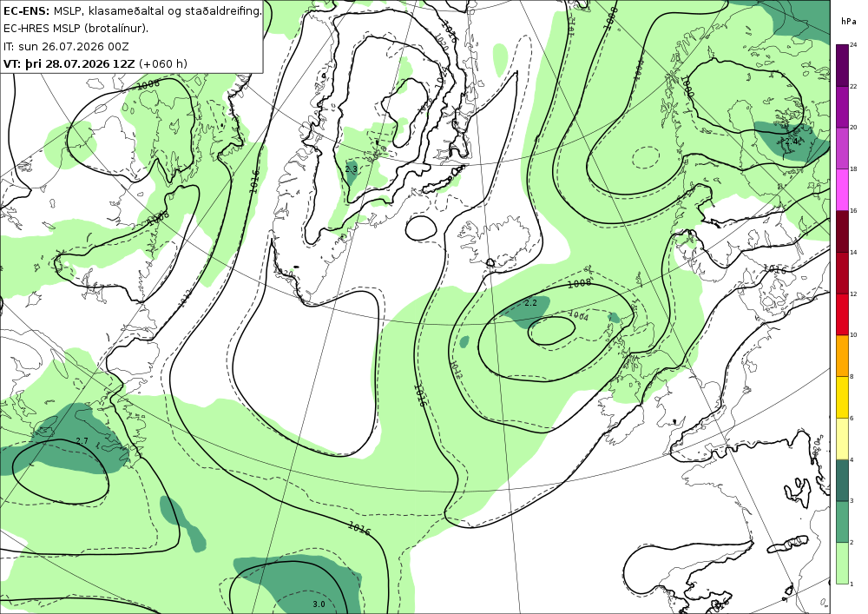Click the legend tick label '18'
Screen dimensions: 868x614
click(853, 168)
